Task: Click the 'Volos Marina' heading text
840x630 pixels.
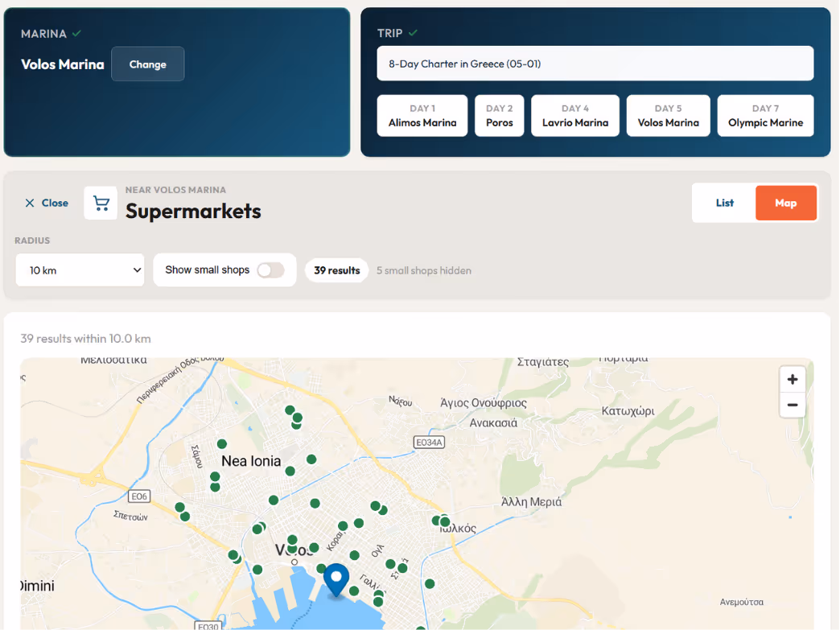Action: click(x=63, y=64)
